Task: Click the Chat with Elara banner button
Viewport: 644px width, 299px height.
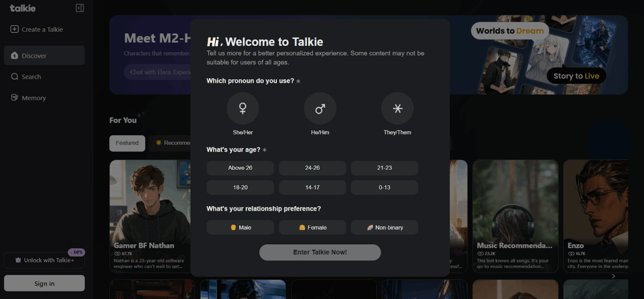Action: pos(157,72)
